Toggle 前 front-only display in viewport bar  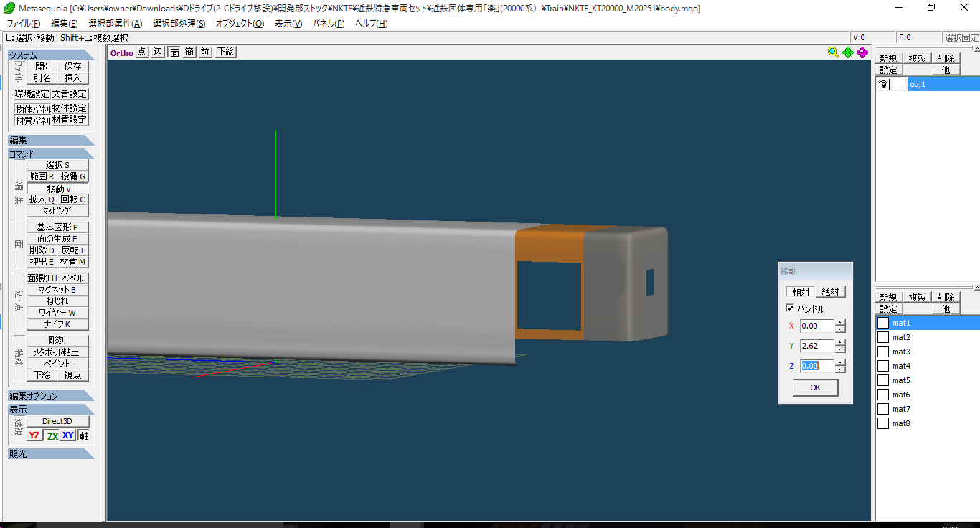pos(205,52)
